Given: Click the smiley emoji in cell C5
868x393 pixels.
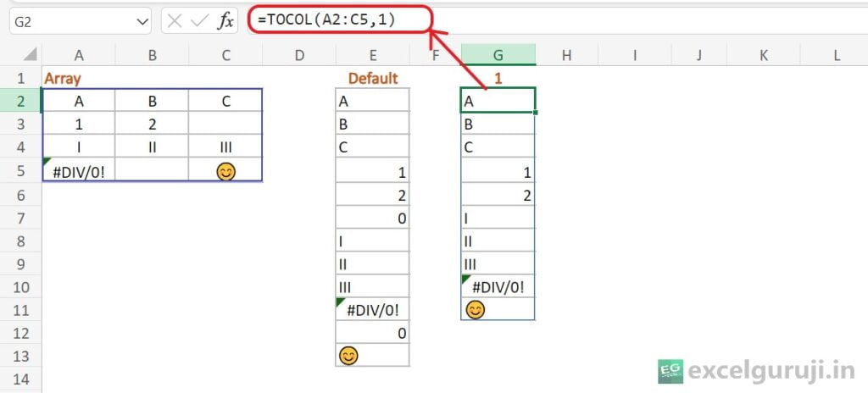Looking at the screenshot, I should [x=225, y=171].
